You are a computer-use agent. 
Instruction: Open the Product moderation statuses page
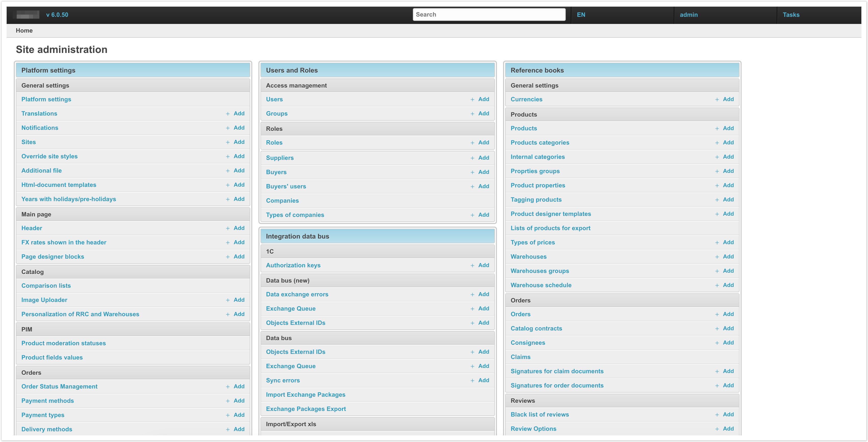[x=63, y=343]
